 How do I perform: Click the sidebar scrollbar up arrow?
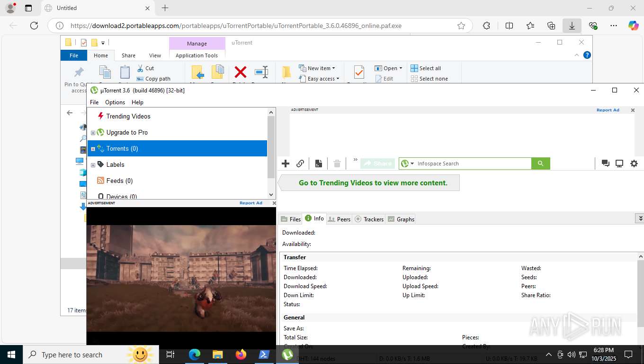pos(271,112)
